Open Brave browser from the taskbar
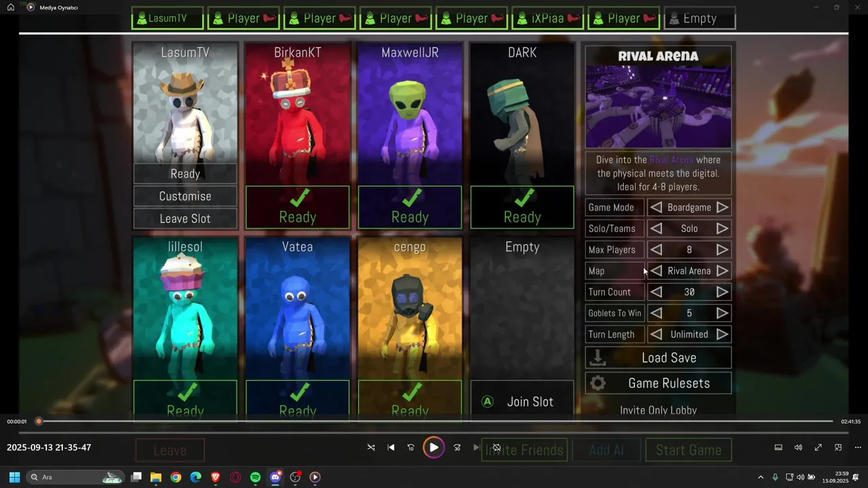This screenshot has height=488, width=868. point(216,477)
